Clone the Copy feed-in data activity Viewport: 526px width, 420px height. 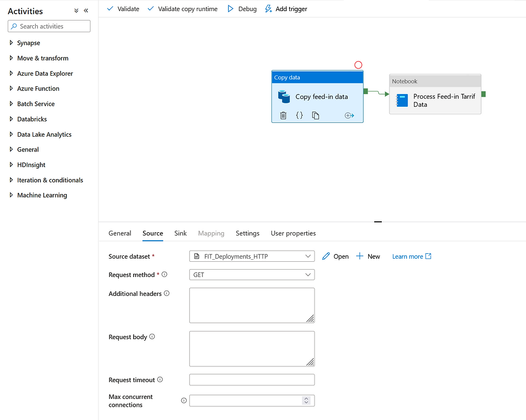[x=315, y=115]
